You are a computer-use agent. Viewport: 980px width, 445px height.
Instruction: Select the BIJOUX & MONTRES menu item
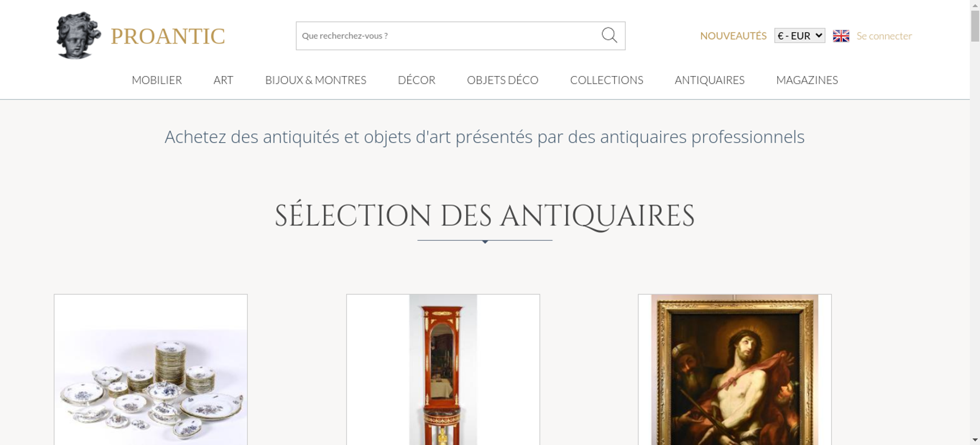(316, 80)
